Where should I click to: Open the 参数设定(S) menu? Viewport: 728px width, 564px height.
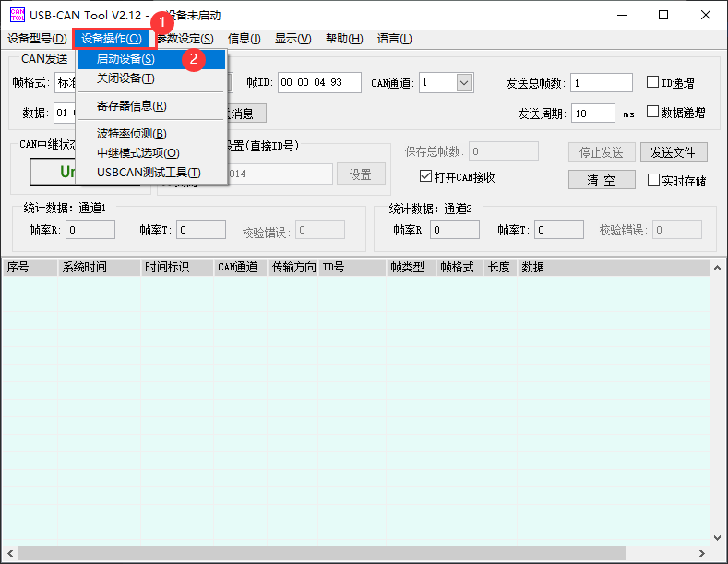point(185,39)
